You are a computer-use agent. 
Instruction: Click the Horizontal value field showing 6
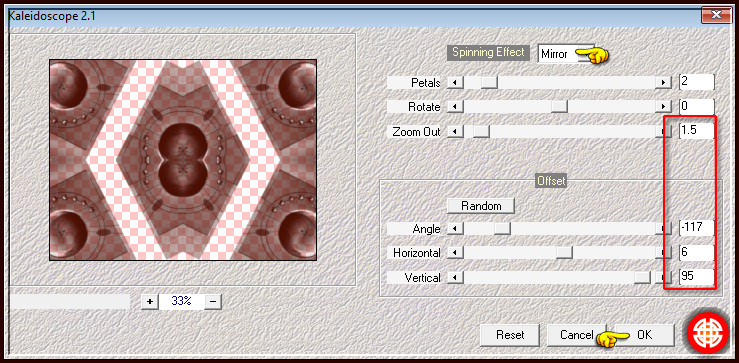click(x=697, y=253)
